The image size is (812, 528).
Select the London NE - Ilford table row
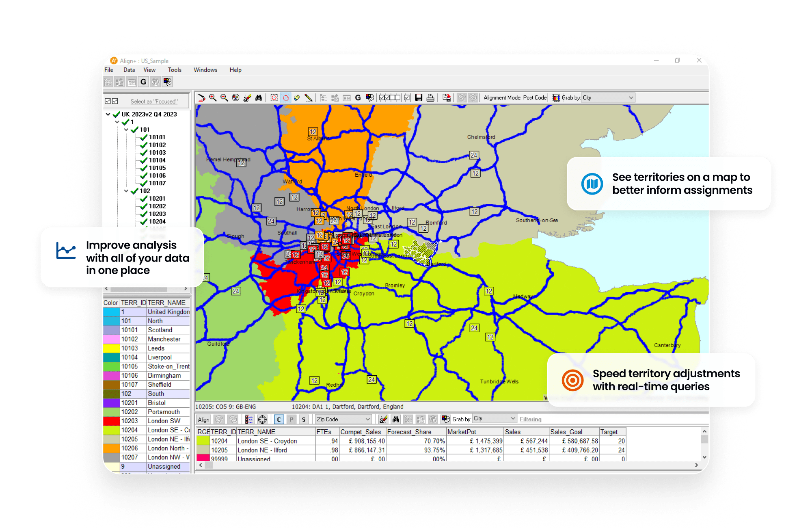click(x=262, y=450)
